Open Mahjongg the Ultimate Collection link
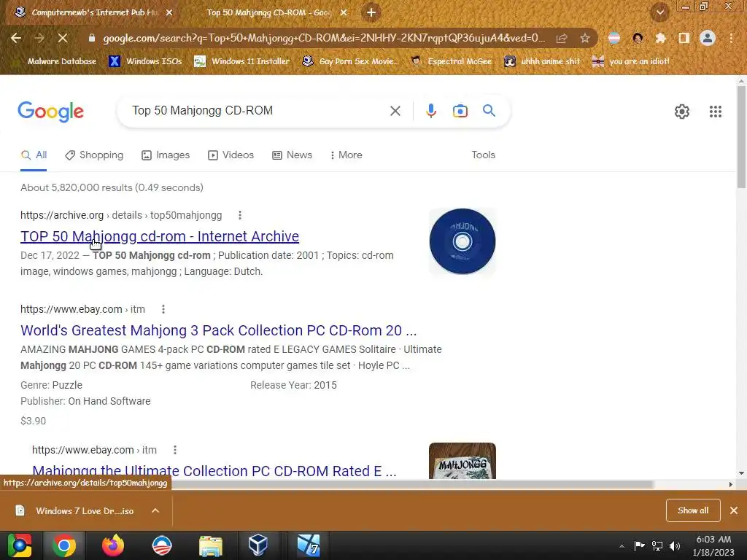The width and height of the screenshot is (747, 560). tap(214, 471)
